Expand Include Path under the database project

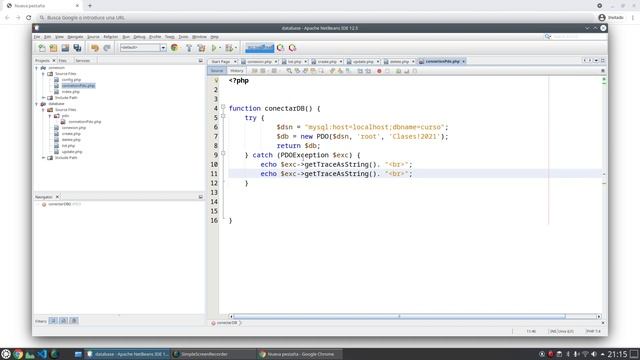point(43,158)
